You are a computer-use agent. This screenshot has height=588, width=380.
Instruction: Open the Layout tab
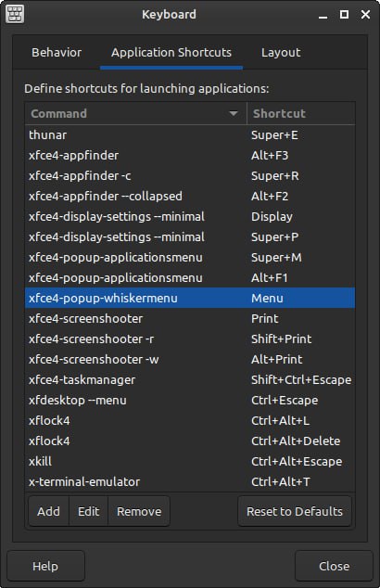(x=281, y=53)
